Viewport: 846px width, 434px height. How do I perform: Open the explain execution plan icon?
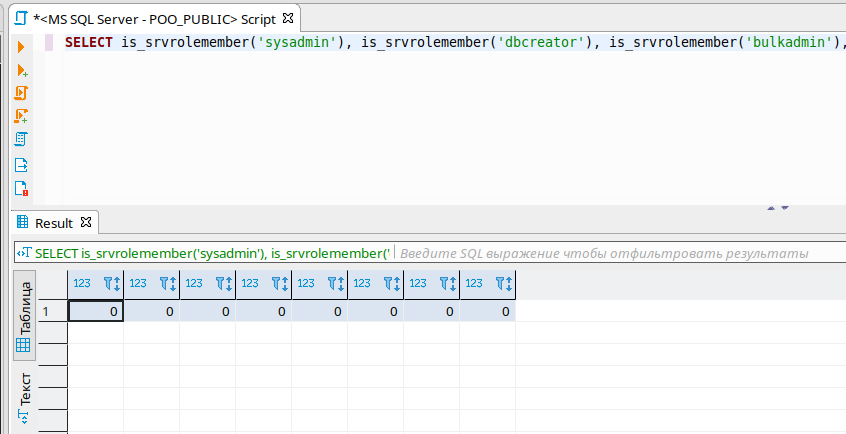pos(21,139)
